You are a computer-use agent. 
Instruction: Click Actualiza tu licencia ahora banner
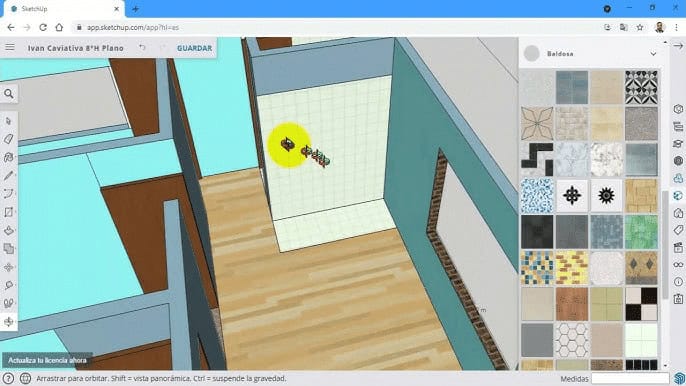point(47,360)
